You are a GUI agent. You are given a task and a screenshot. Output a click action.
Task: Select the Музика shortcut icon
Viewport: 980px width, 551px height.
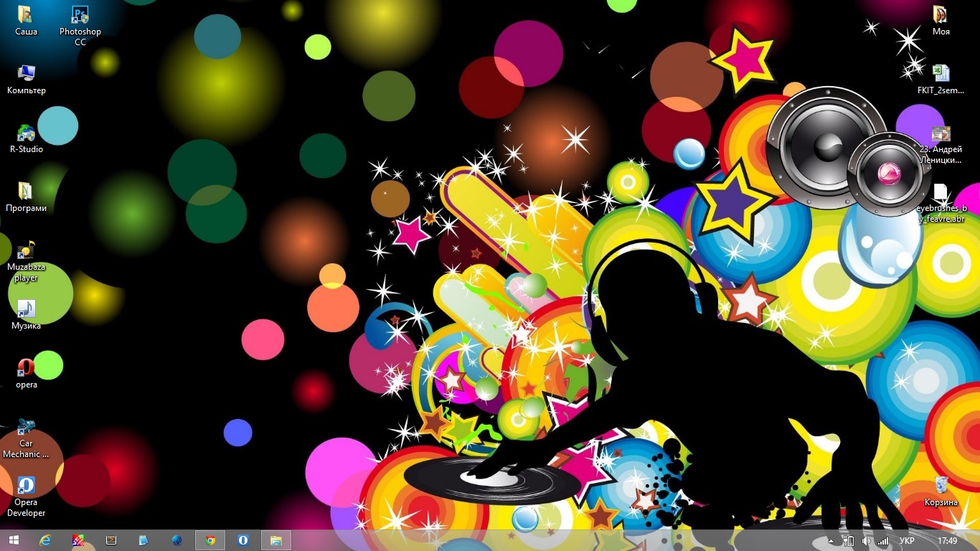(27, 309)
